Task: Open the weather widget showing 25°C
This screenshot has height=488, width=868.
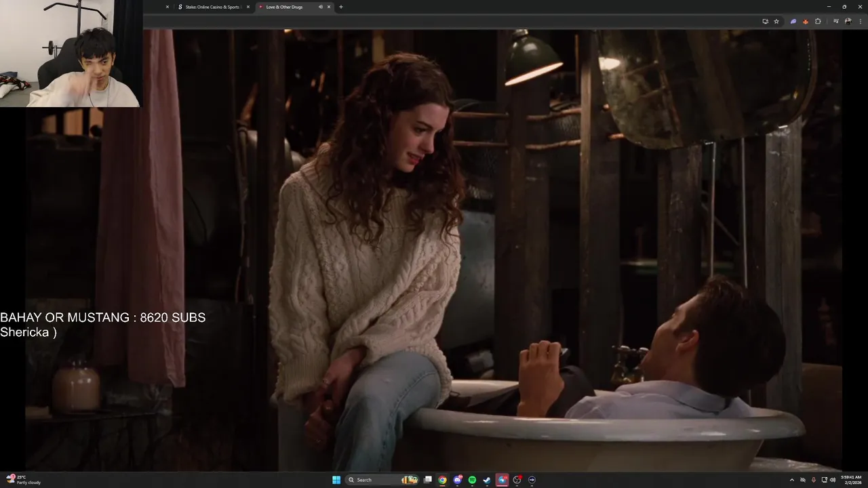Action: (23, 480)
